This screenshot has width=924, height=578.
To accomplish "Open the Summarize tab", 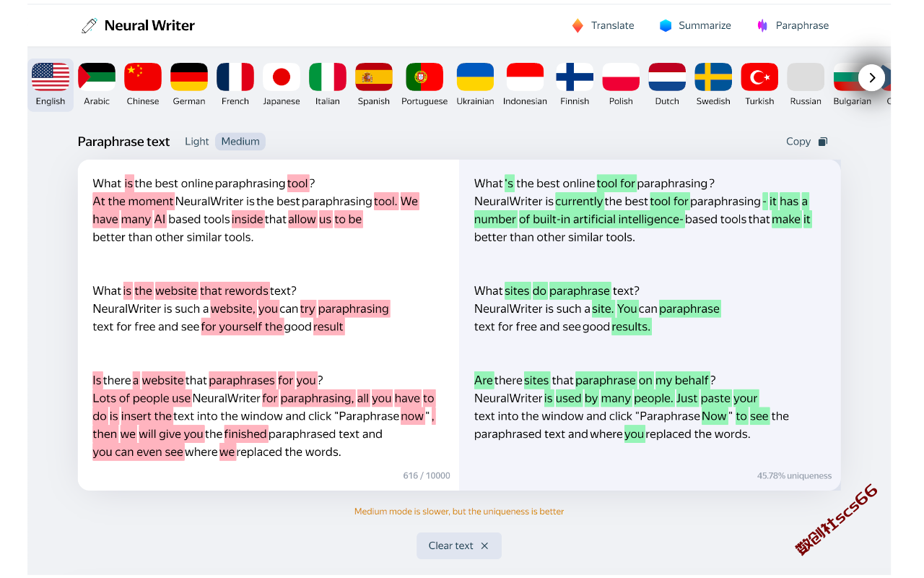I will (695, 25).
